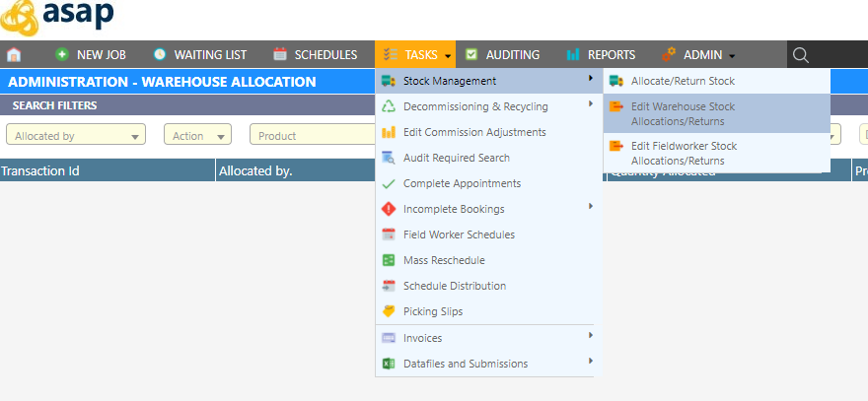The image size is (868, 401).
Task: Choose Edit Fieldworker Stock Allocations/Returns
Action: point(684,153)
